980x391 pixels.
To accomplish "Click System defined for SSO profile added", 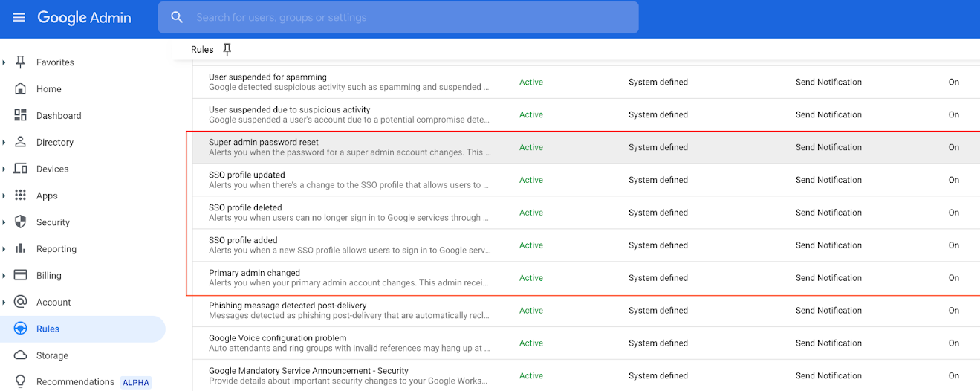I will pos(658,245).
